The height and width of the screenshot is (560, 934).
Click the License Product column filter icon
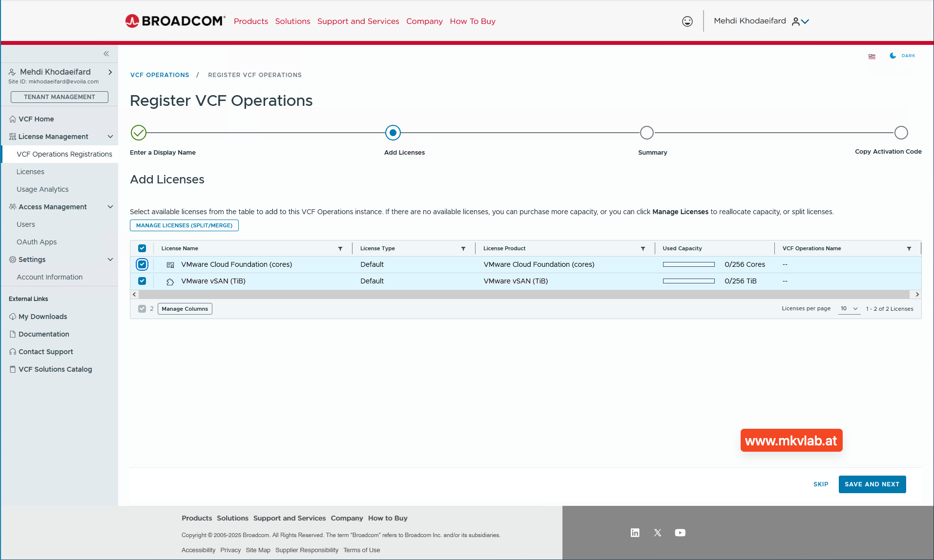[643, 249]
